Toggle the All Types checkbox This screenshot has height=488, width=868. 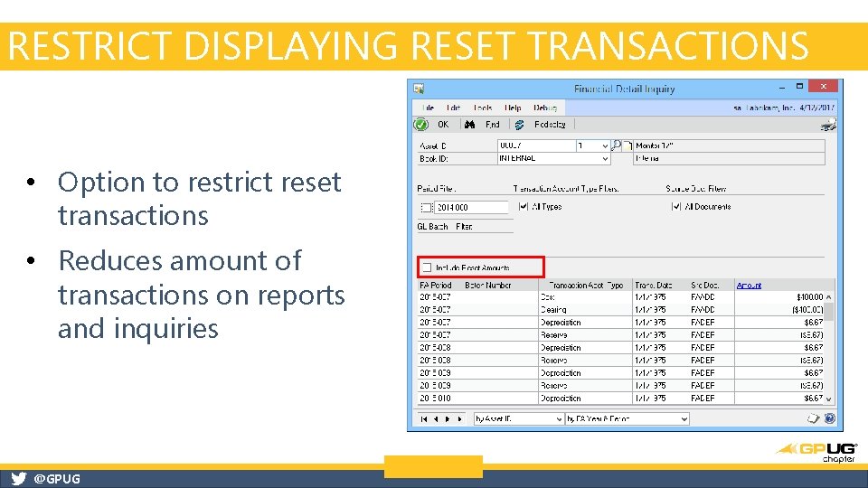click(x=524, y=206)
